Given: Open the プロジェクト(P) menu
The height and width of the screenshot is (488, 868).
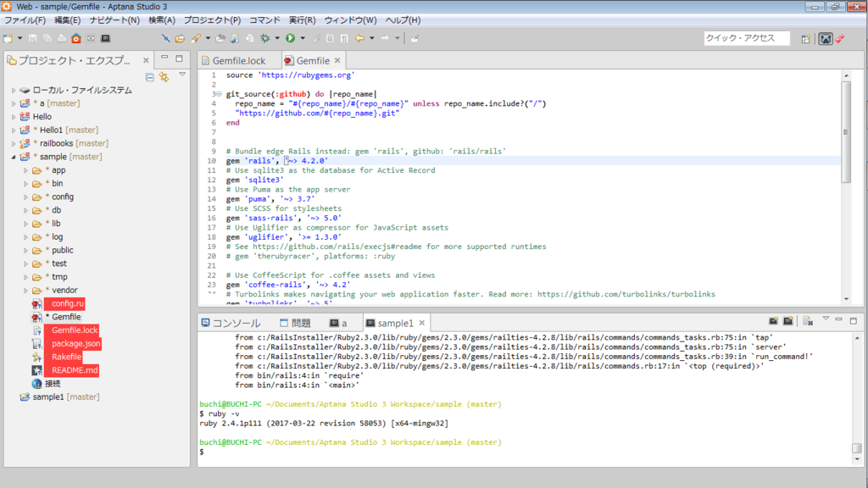Looking at the screenshot, I should 212,20.
